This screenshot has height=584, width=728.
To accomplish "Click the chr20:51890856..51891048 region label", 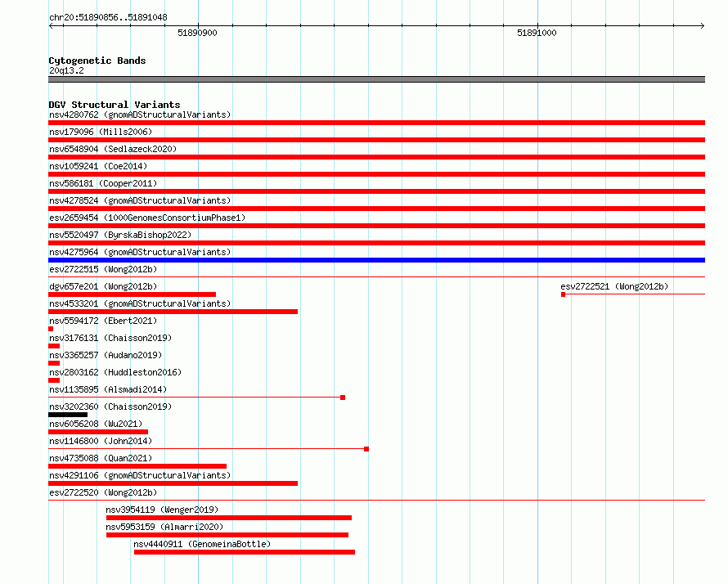I will coord(108,17).
